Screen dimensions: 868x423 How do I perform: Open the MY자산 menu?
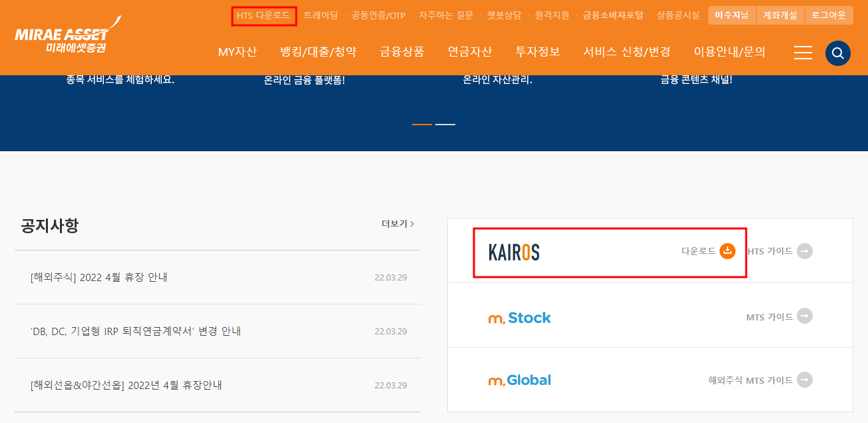pos(237,52)
